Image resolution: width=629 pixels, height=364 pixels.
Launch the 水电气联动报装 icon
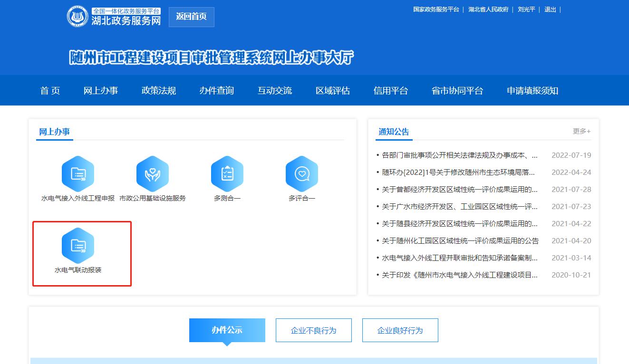point(78,246)
